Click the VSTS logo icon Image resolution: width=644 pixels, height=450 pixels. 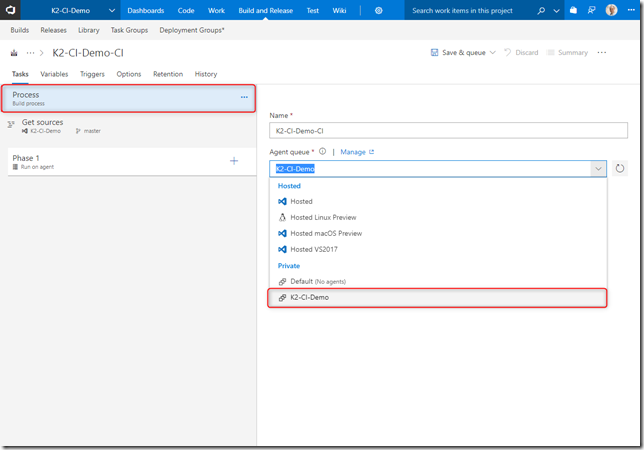click(x=10, y=10)
